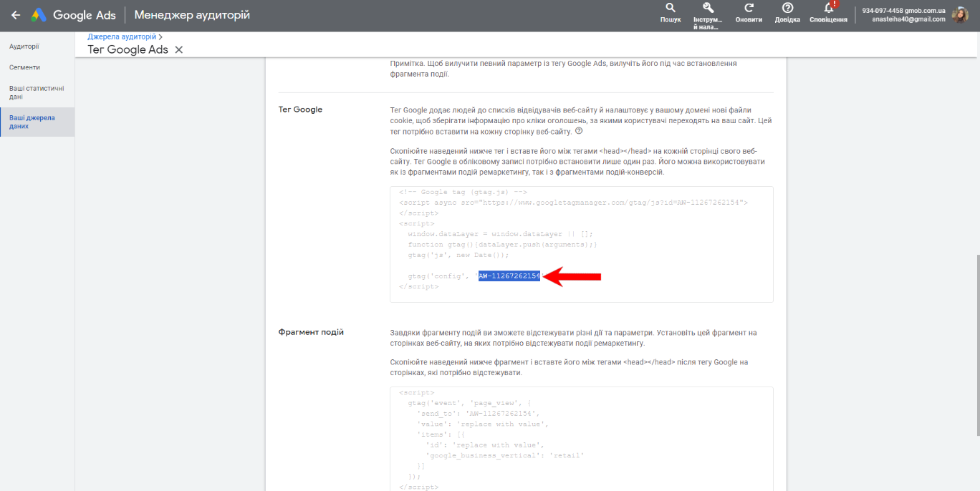Click the help question mark after веб-сайту

click(579, 131)
